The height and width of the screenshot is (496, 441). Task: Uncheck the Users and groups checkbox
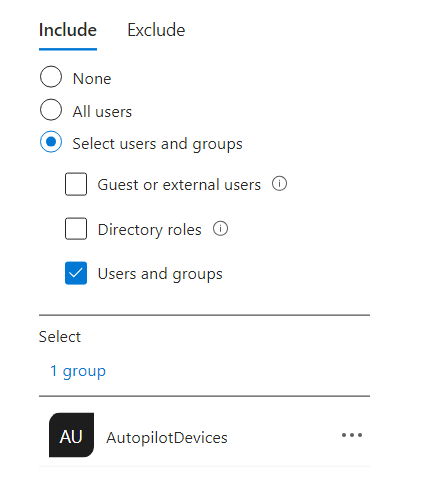click(x=76, y=273)
